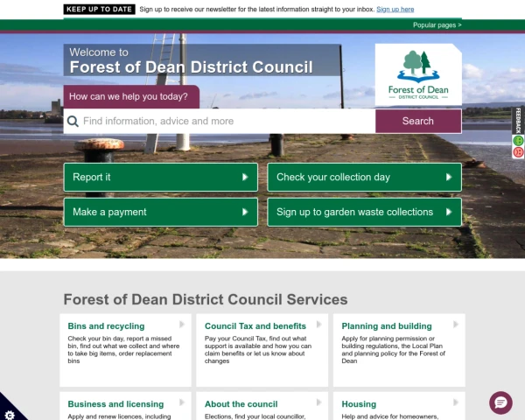Screen dimensions: 525x420
Task: Click the magnifier icon in search box
Action: (x=73, y=122)
